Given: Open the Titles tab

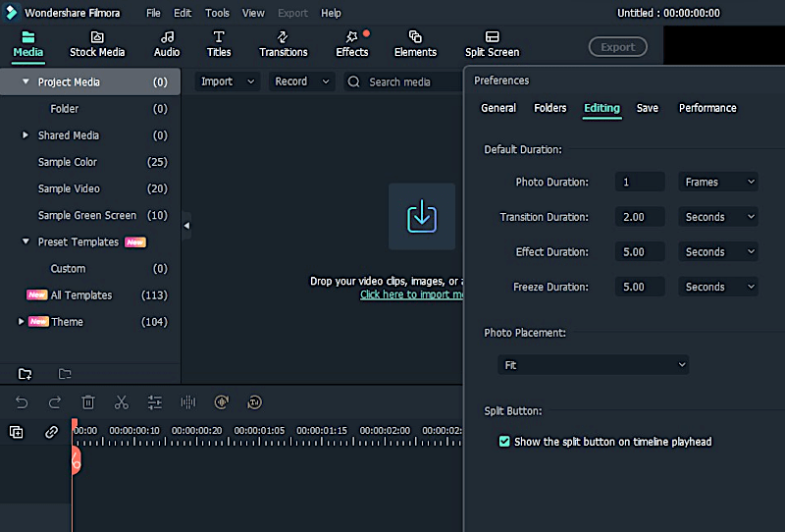Looking at the screenshot, I should pos(219,44).
